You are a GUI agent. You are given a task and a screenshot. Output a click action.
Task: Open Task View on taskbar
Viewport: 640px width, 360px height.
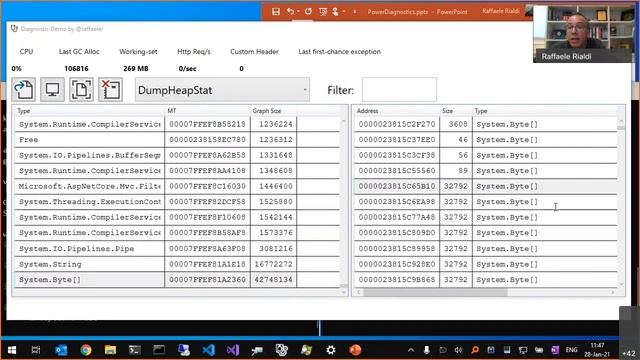pos(36,350)
